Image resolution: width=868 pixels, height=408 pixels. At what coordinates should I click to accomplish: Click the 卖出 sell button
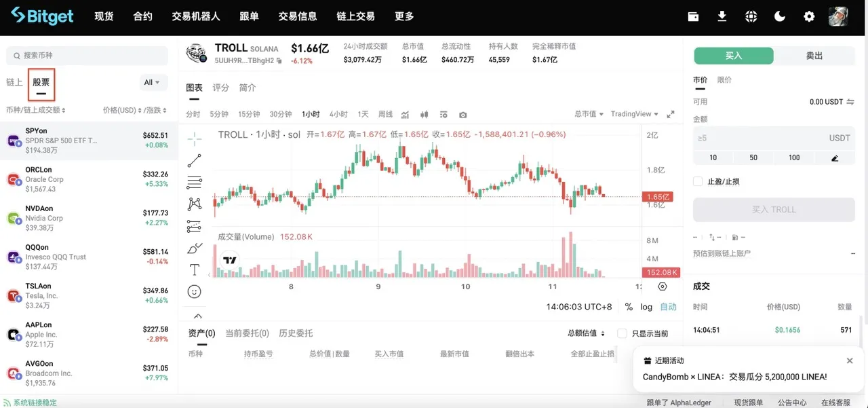pyautogui.click(x=814, y=56)
